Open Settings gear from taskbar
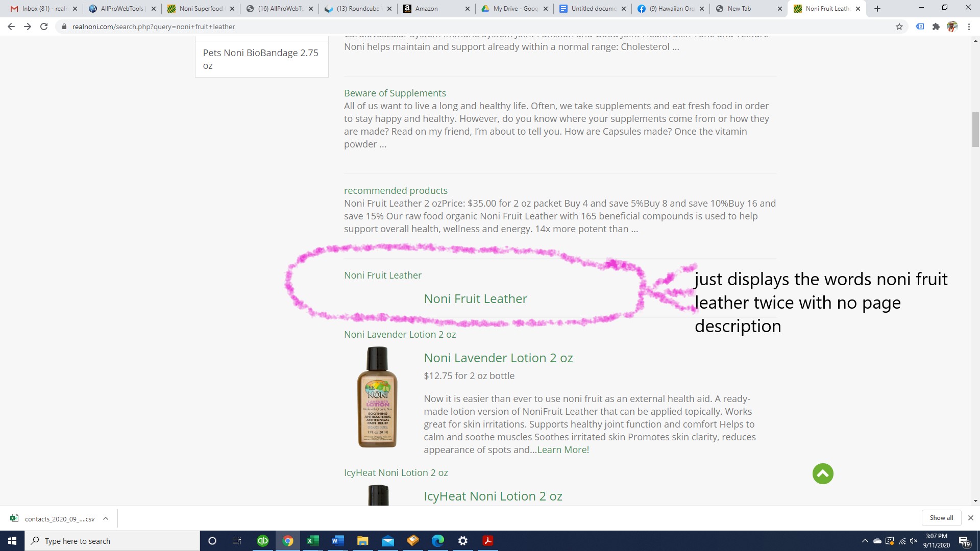The height and width of the screenshot is (551, 980). pos(463,541)
